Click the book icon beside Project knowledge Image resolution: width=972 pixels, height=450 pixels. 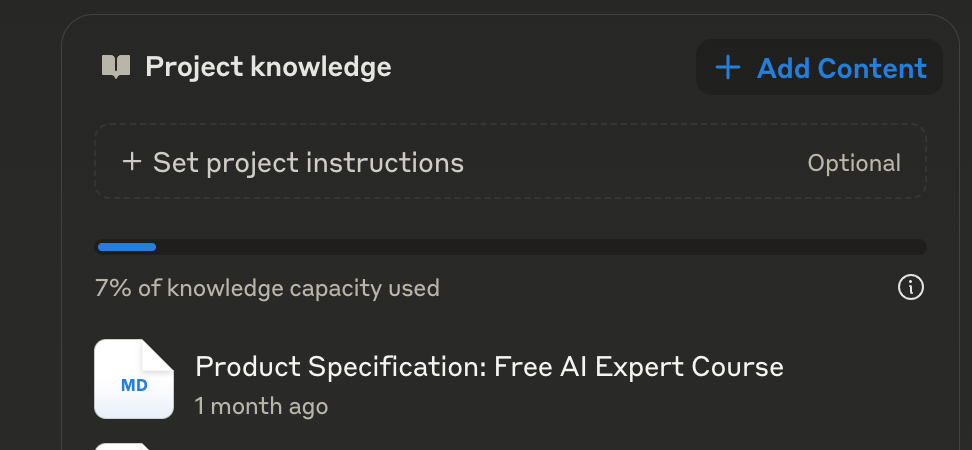(116, 68)
